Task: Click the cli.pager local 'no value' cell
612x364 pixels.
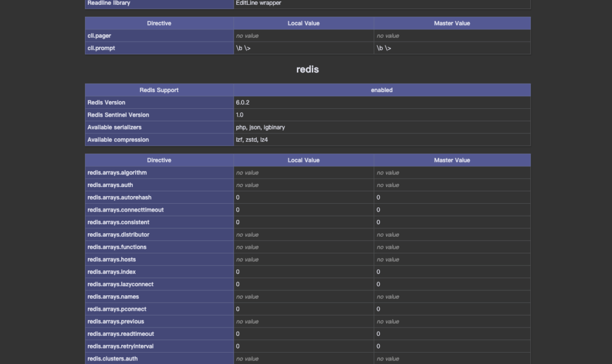Action: [304, 35]
